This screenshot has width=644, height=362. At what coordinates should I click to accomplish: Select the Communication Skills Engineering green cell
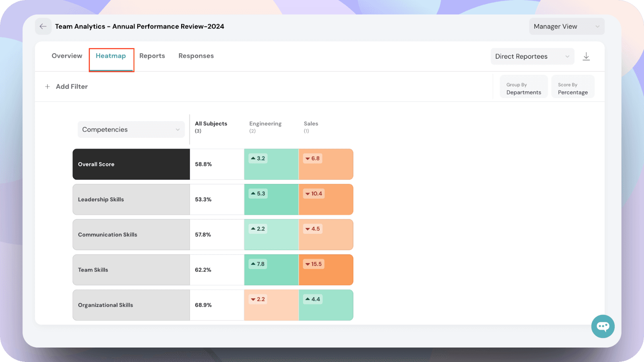click(x=271, y=240)
